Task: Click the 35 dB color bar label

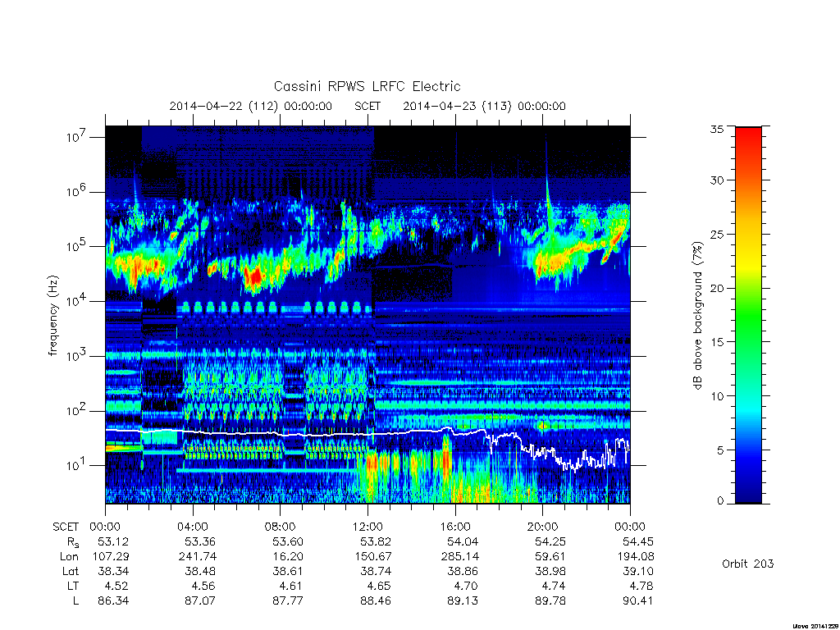Action: tap(717, 129)
